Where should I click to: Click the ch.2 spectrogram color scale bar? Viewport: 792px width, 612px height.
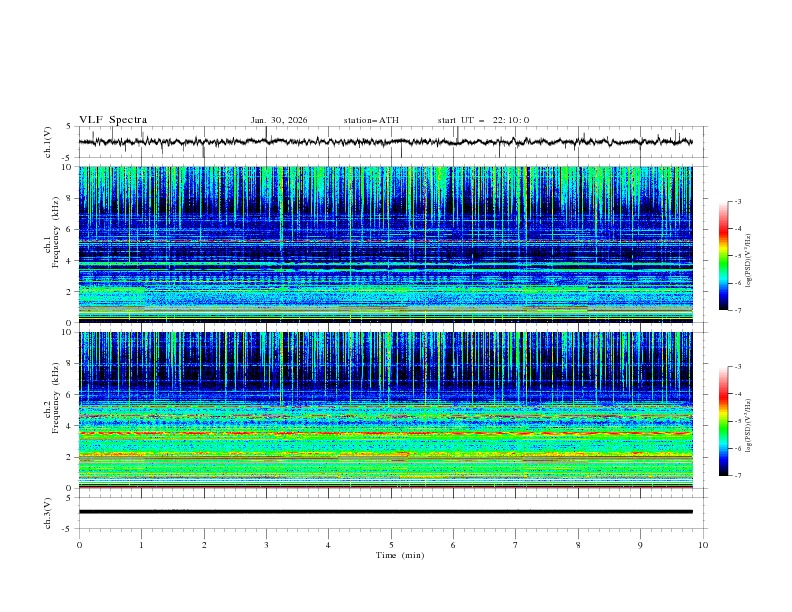click(x=723, y=421)
